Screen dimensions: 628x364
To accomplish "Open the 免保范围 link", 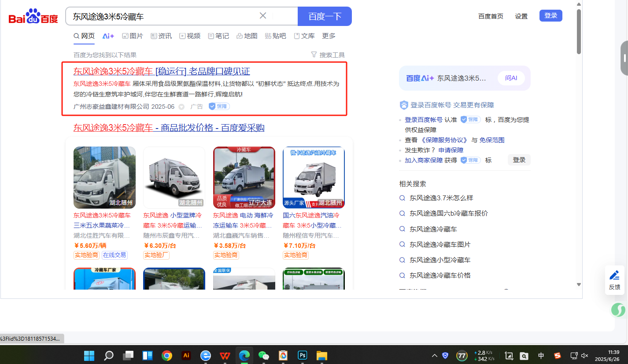I will point(492,140).
